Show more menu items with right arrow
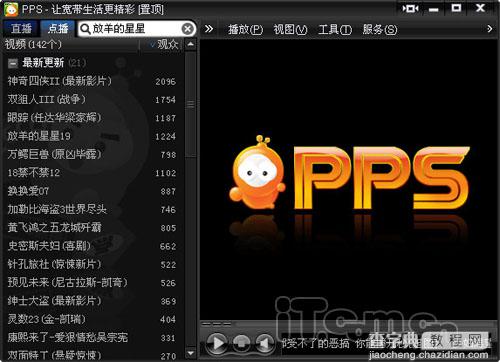Screen dimensions: 500x362 click(x=489, y=29)
